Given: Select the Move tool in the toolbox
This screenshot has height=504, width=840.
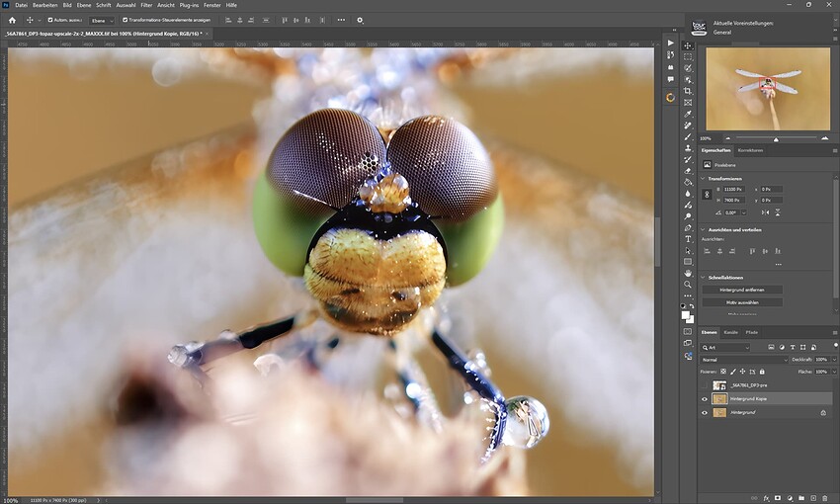Looking at the screenshot, I should click(x=688, y=46).
